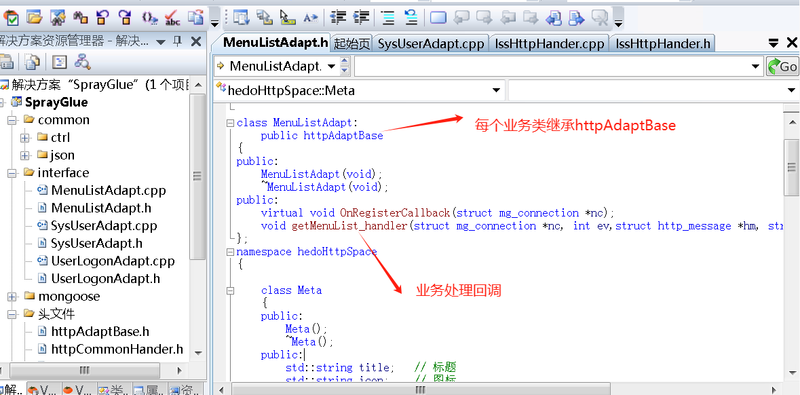
Task: Click the Go button
Action: (x=783, y=67)
